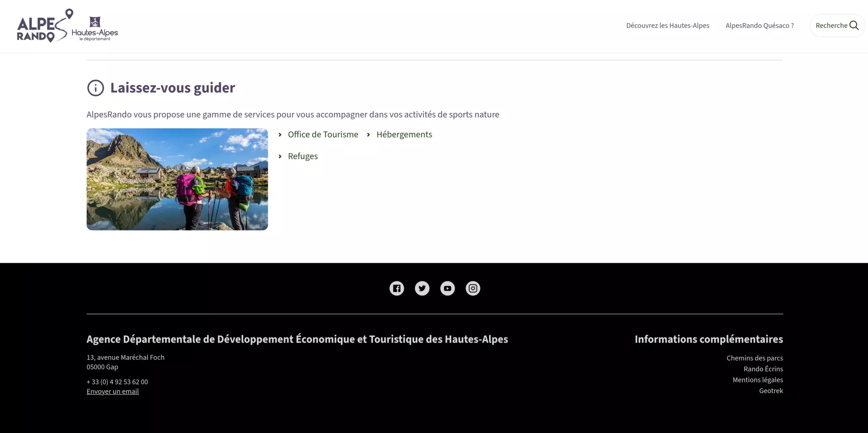Click the Informations complémentaires heading
The width and height of the screenshot is (868, 433).
[x=709, y=339]
